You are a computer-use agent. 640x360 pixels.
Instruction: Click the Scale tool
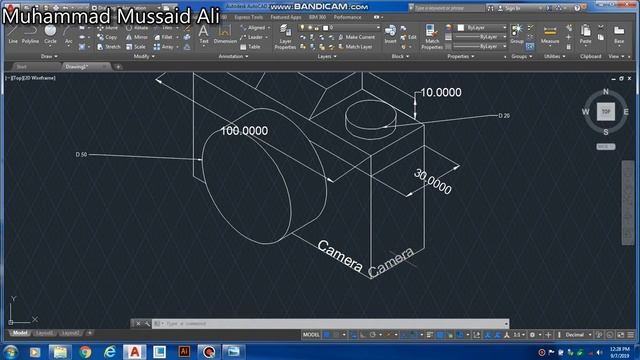coord(136,47)
